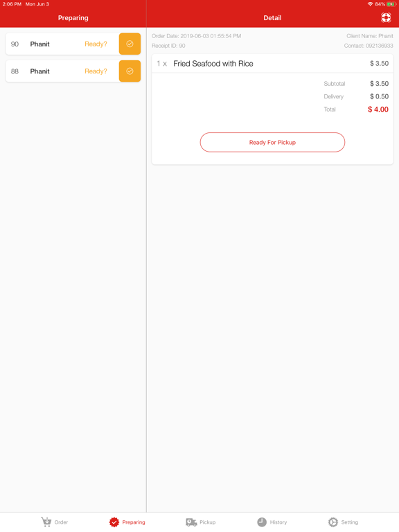Tap the Preparing header title
Image resolution: width=399 pixels, height=532 pixels.
coord(73,18)
